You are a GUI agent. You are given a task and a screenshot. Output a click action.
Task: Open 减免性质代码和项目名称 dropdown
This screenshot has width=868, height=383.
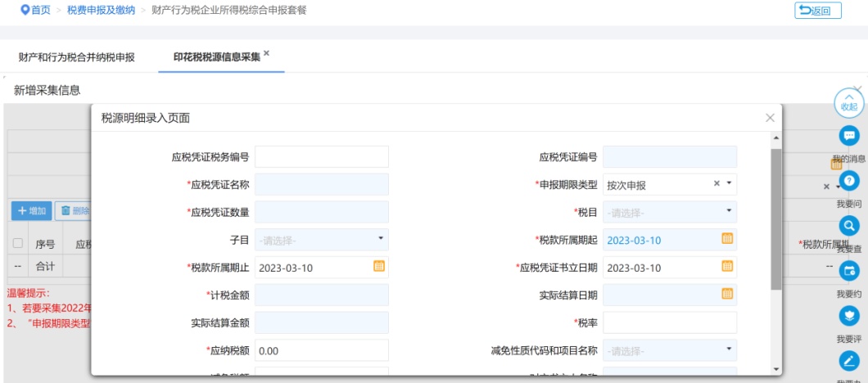pos(729,350)
